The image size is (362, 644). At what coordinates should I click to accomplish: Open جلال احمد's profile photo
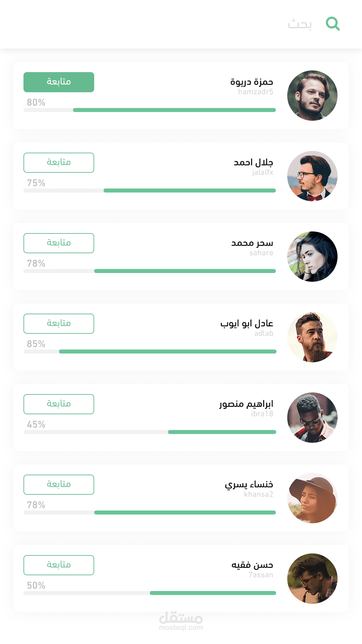click(x=312, y=176)
